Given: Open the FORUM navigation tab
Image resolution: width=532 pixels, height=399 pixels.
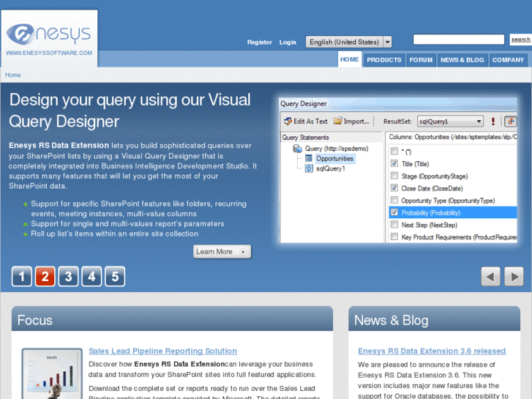Looking at the screenshot, I should pos(421,60).
